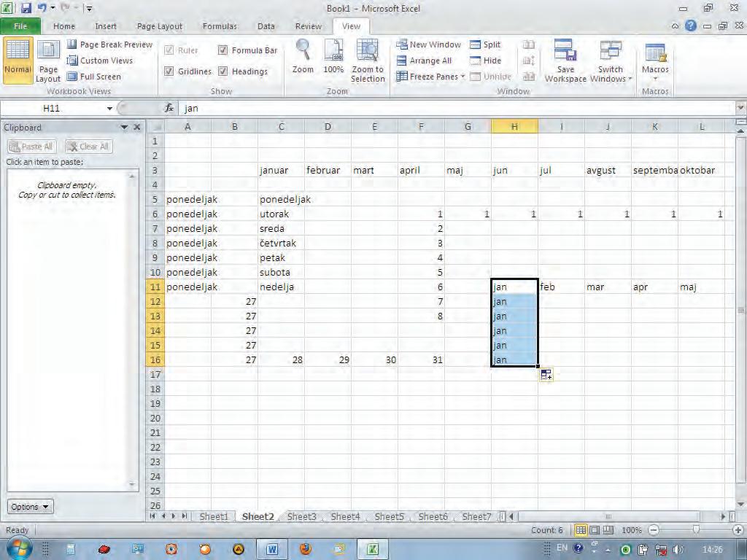The width and height of the screenshot is (747, 560).
Task: Click zoom in plus button
Action: tap(738, 530)
